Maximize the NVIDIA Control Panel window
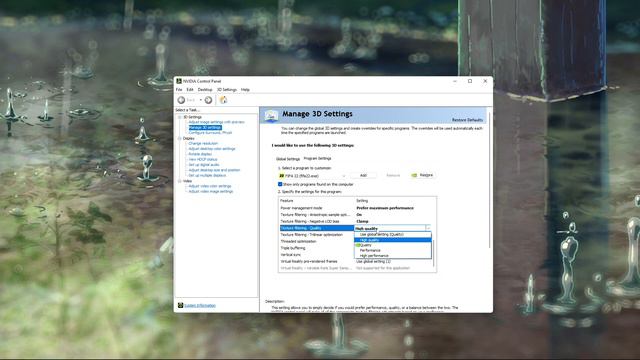This screenshot has height=360, width=640. pyautogui.click(x=470, y=81)
